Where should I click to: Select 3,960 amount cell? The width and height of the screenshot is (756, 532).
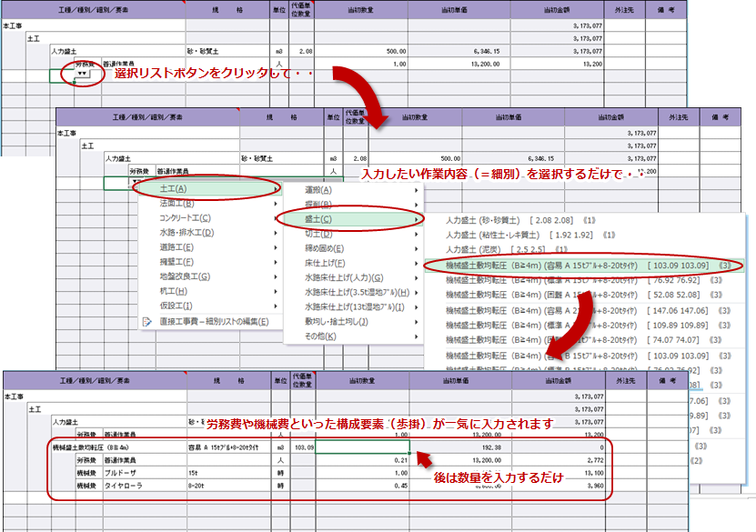pyautogui.click(x=559, y=486)
